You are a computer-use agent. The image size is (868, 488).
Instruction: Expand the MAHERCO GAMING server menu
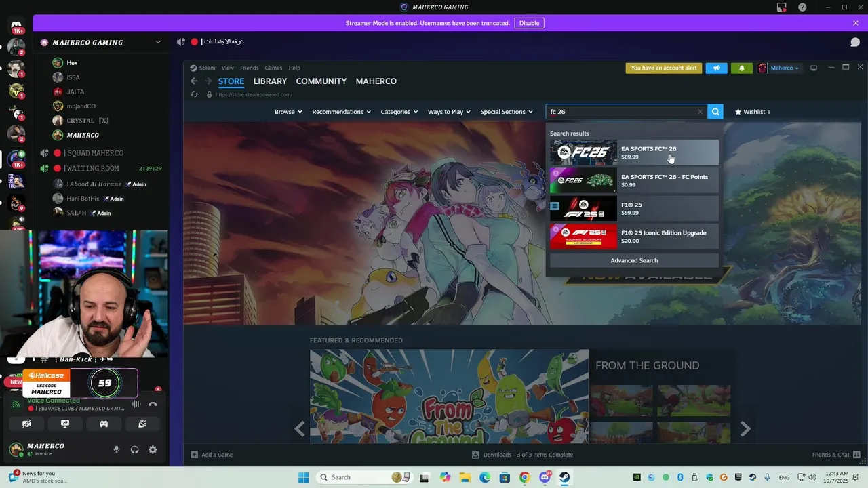158,42
